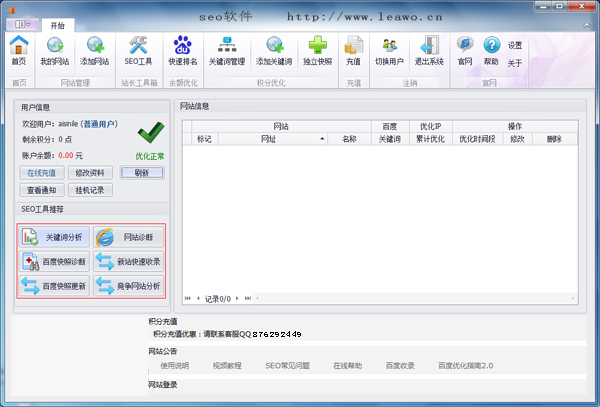The image size is (600, 407).
Task: Launch the 百度快照更新 tool
Action: [x=54, y=286]
